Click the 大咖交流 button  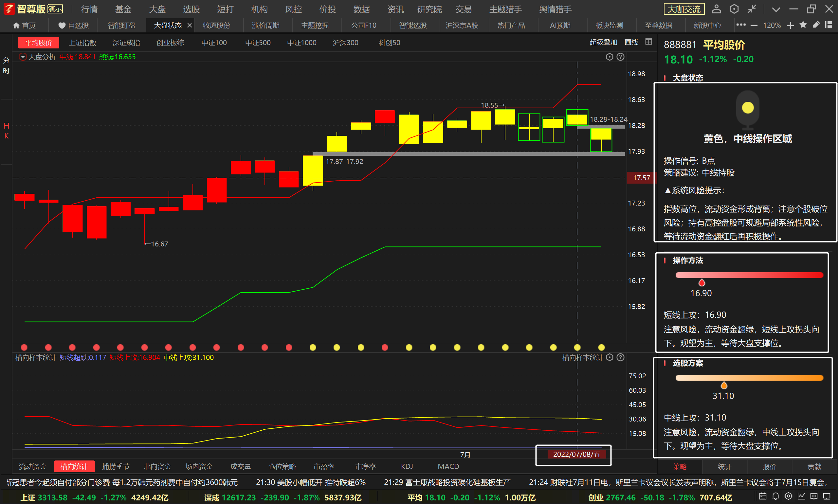tap(684, 9)
